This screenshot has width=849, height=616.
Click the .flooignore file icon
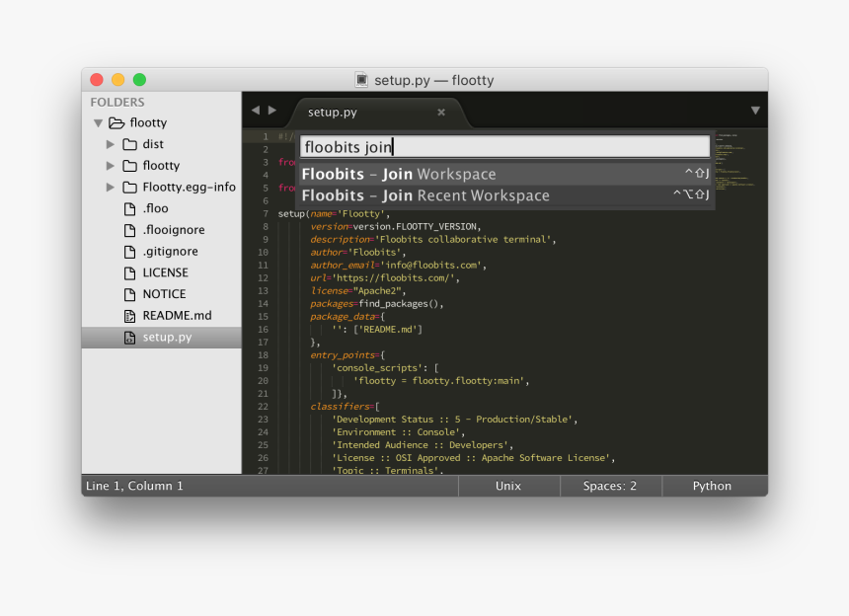coord(130,229)
